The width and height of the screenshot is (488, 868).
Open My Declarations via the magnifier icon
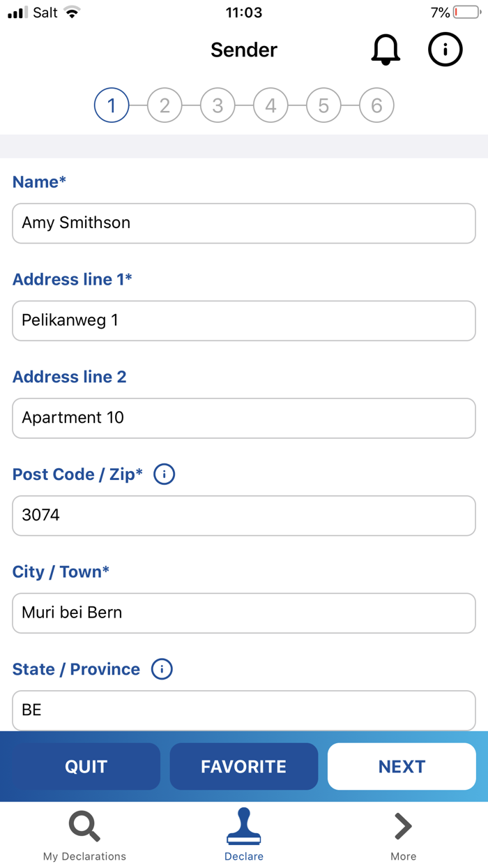click(84, 825)
